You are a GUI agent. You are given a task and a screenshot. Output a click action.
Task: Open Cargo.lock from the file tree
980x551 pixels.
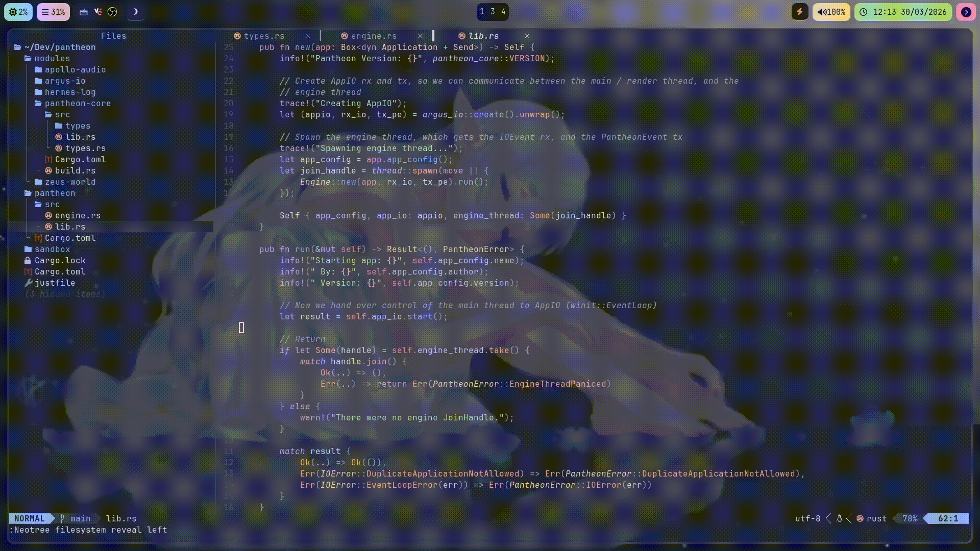pyautogui.click(x=60, y=260)
